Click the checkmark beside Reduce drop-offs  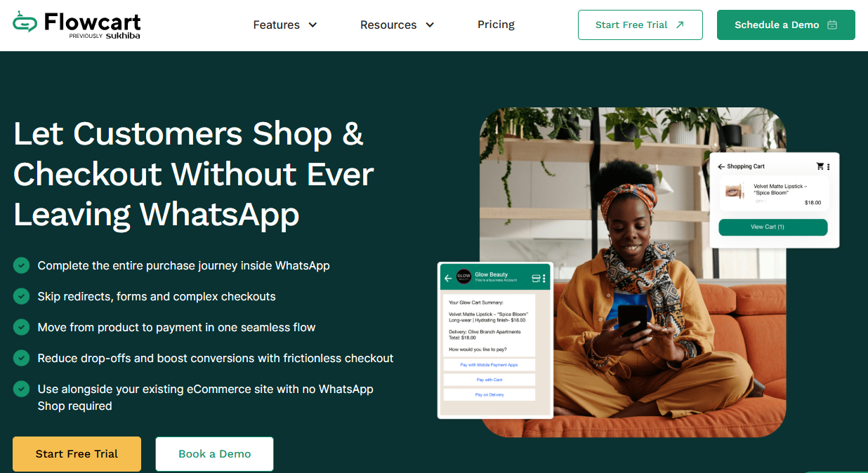21,358
